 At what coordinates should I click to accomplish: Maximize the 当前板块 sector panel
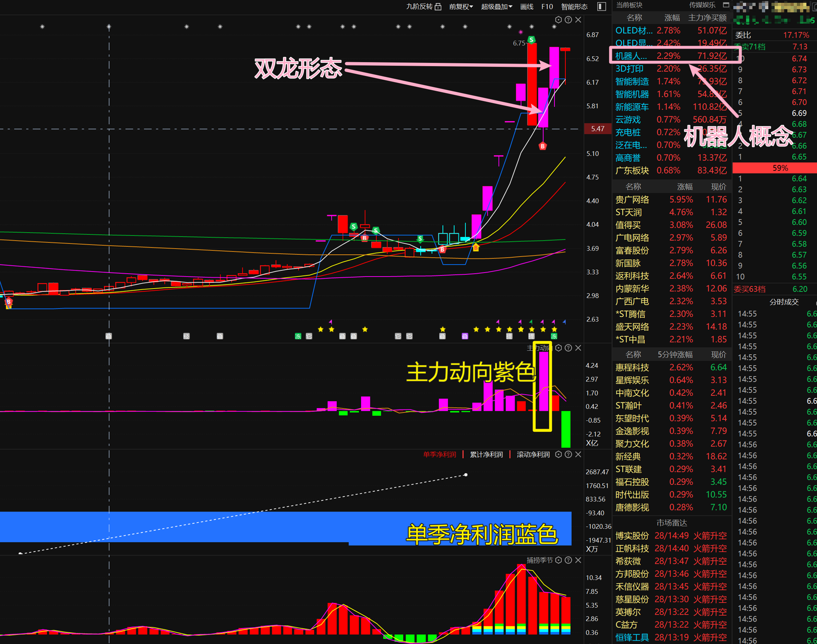tap(726, 5)
